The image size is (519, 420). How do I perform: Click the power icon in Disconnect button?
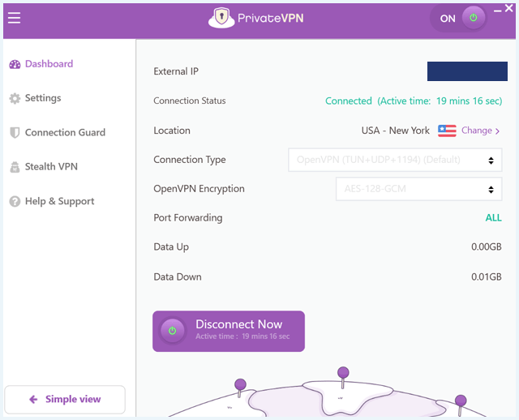click(x=173, y=331)
